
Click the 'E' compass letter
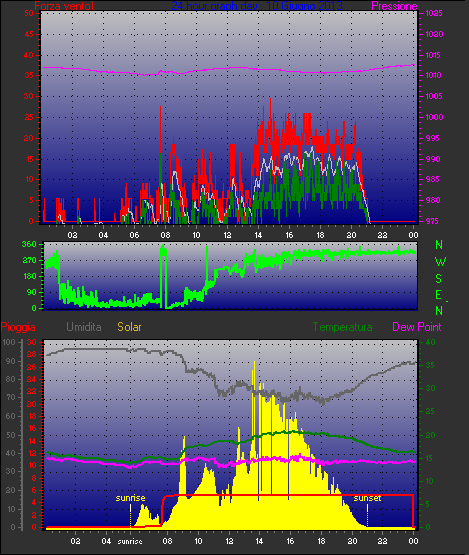(439, 295)
